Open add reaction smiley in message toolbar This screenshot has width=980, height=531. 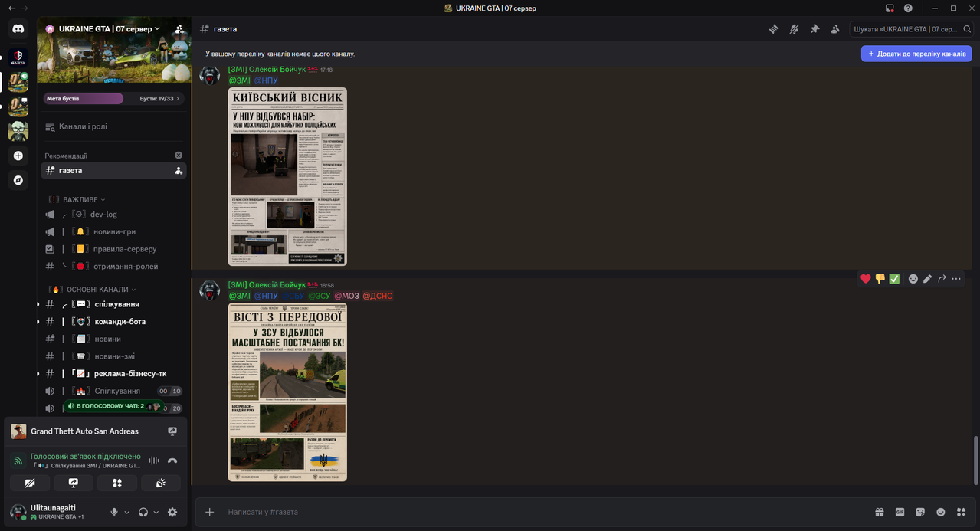pos(913,279)
